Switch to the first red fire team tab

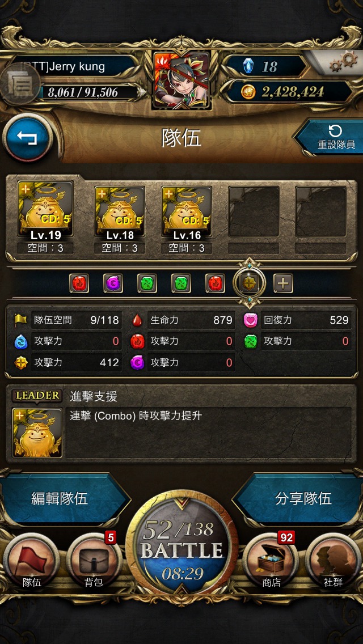(79, 283)
